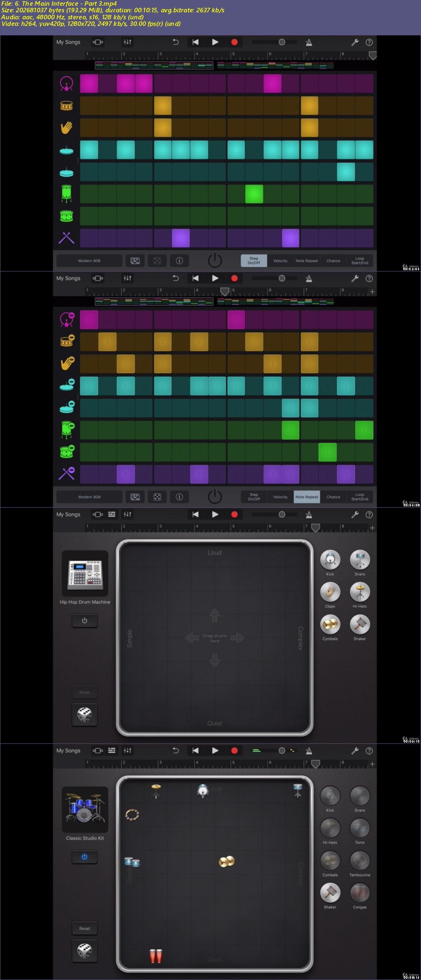Screen dimensions: 421x980
Task: Select the Claps icon in the Hip Hop Drum Machine screen
Action: 330,592
